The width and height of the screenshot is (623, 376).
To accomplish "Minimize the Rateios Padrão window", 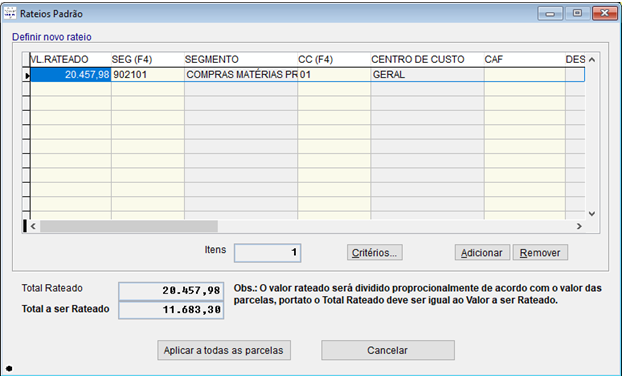I will (550, 14).
